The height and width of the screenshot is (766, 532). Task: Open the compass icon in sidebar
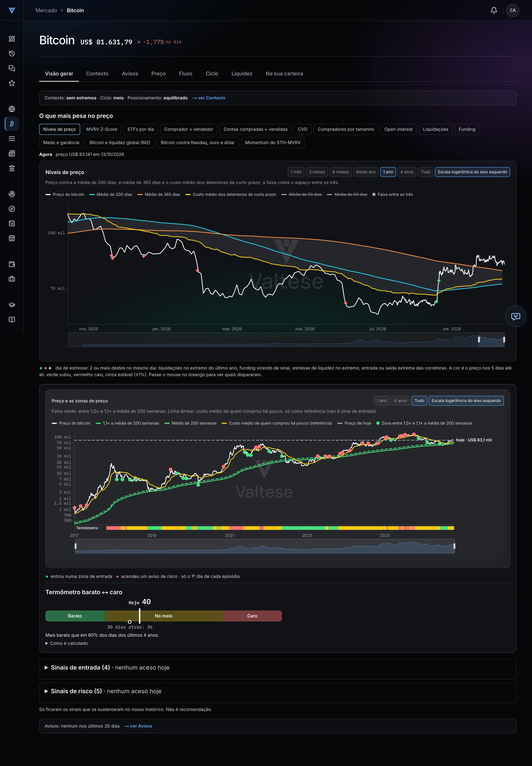(x=12, y=209)
